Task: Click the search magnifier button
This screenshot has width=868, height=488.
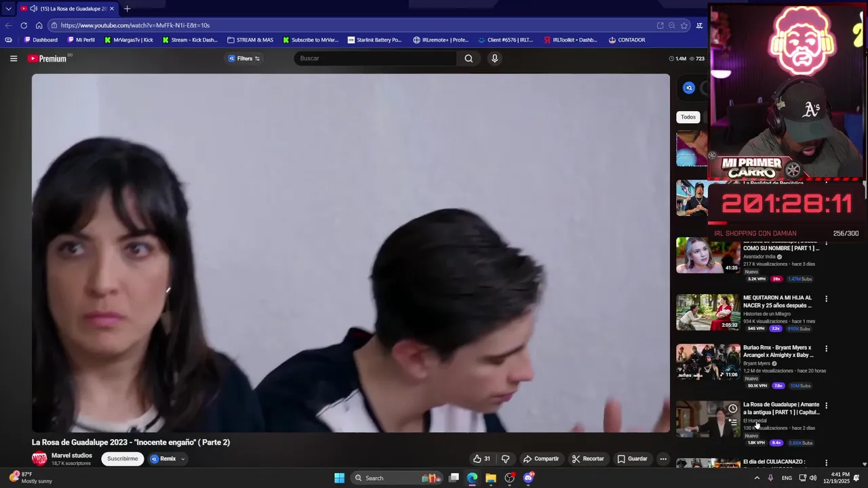Action: pyautogui.click(x=469, y=58)
